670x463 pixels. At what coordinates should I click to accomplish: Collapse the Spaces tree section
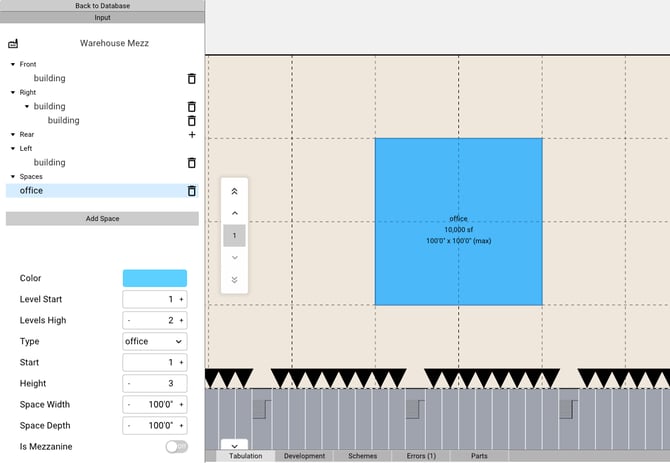pos(12,176)
